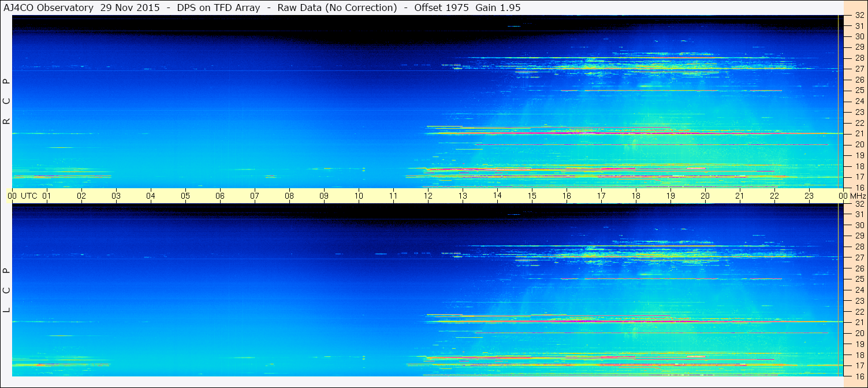The height and width of the screenshot is (388, 868).
Task: Click the 18 MHz tick in RCP panel
Action: click(x=859, y=166)
